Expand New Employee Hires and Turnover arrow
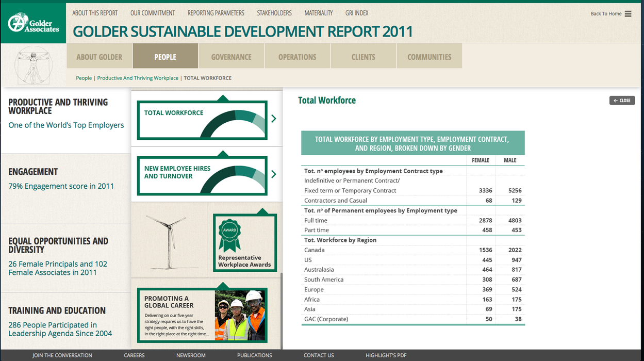Viewport: 644px width, 361px height. [274, 174]
